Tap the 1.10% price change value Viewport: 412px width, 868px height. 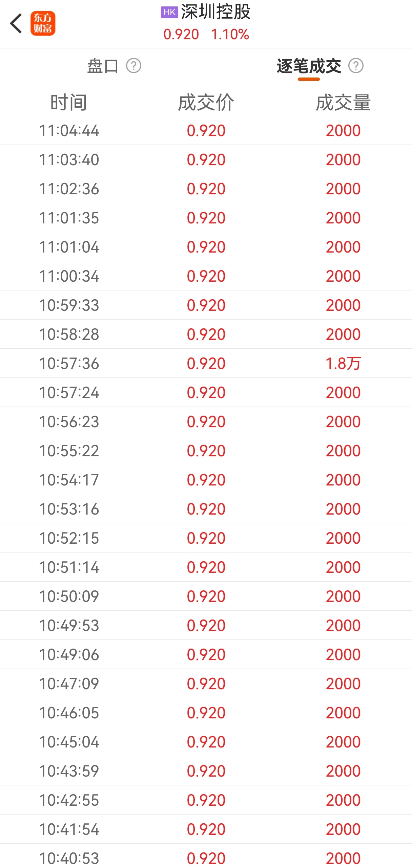click(x=230, y=35)
